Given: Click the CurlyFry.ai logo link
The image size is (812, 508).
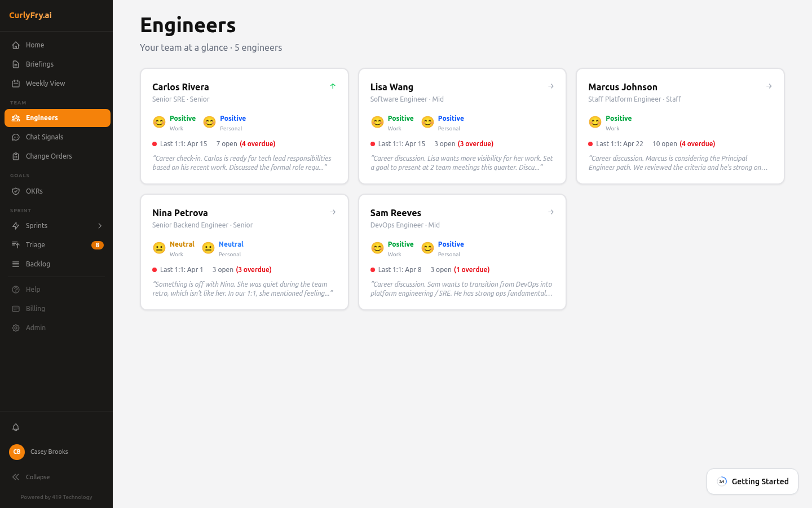Looking at the screenshot, I should [30, 15].
